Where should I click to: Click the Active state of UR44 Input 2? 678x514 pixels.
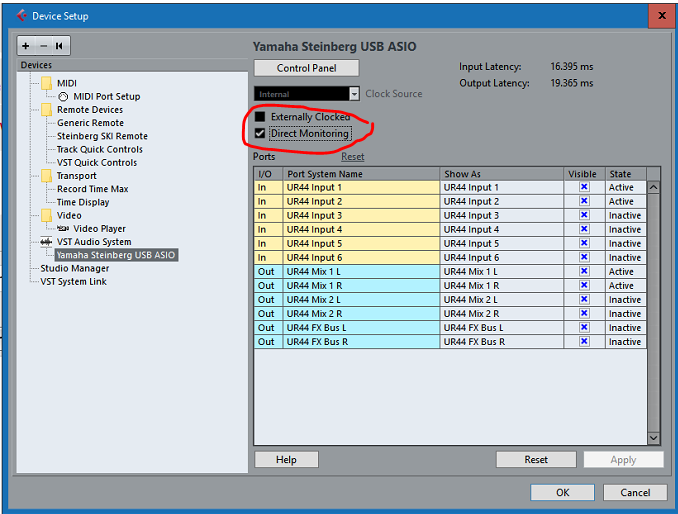(x=626, y=201)
